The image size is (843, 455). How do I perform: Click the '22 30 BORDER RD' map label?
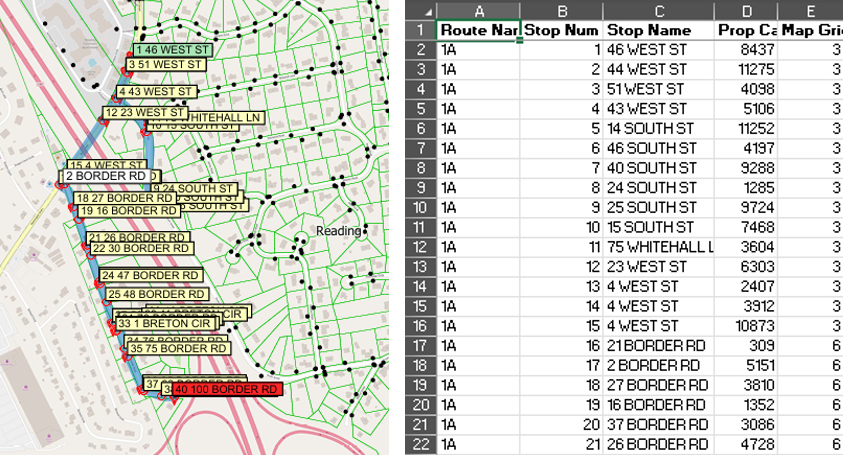click(x=140, y=248)
